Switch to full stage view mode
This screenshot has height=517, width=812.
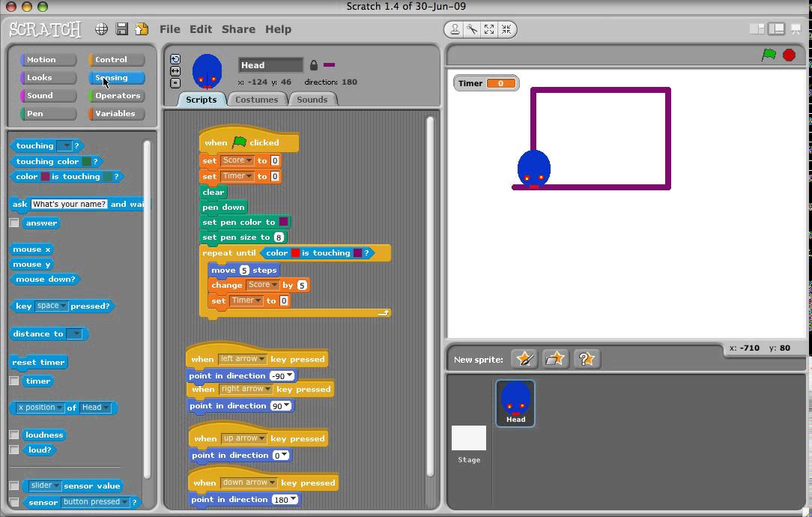pos(776,29)
